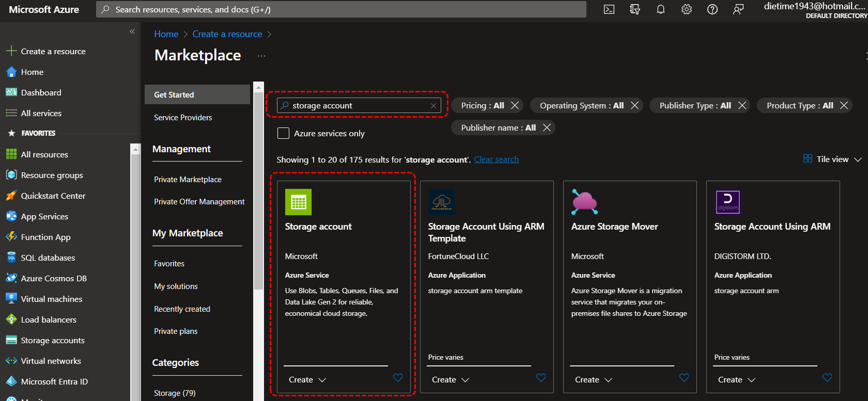Image resolution: width=868 pixels, height=401 pixels.
Task: Open the portal settings gear
Action: (x=687, y=9)
